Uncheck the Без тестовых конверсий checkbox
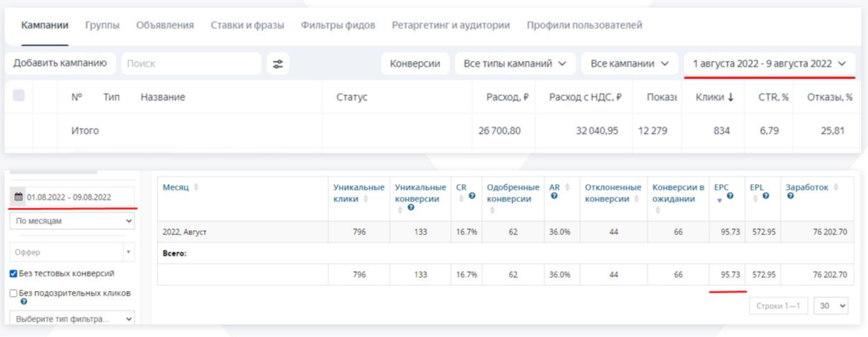 click(14, 273)
